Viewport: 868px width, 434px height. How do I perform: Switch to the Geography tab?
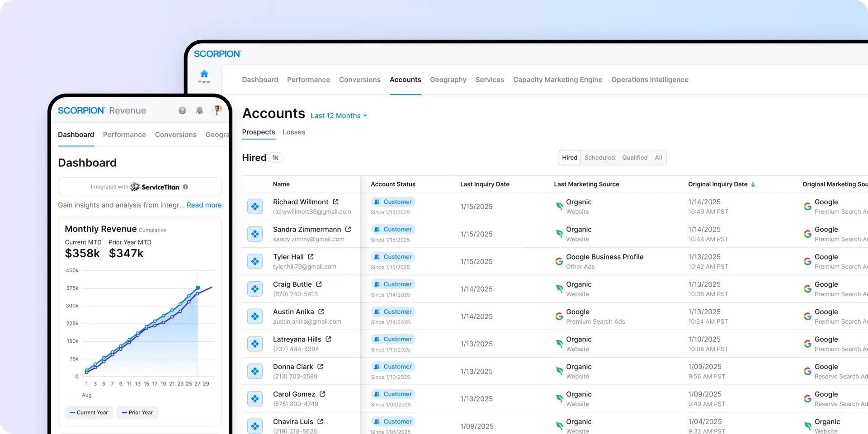(x=448, y=80)
